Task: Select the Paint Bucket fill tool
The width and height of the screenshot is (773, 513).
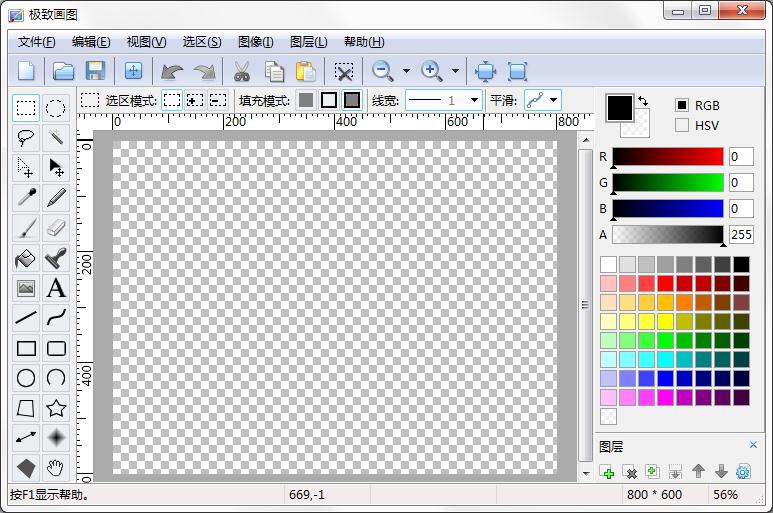Action: (26, 258)
